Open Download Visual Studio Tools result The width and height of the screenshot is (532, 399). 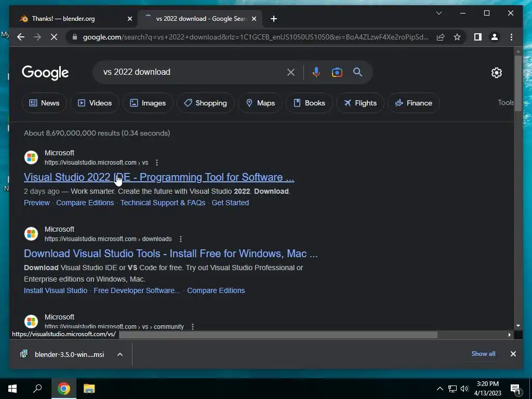[170, 254]
